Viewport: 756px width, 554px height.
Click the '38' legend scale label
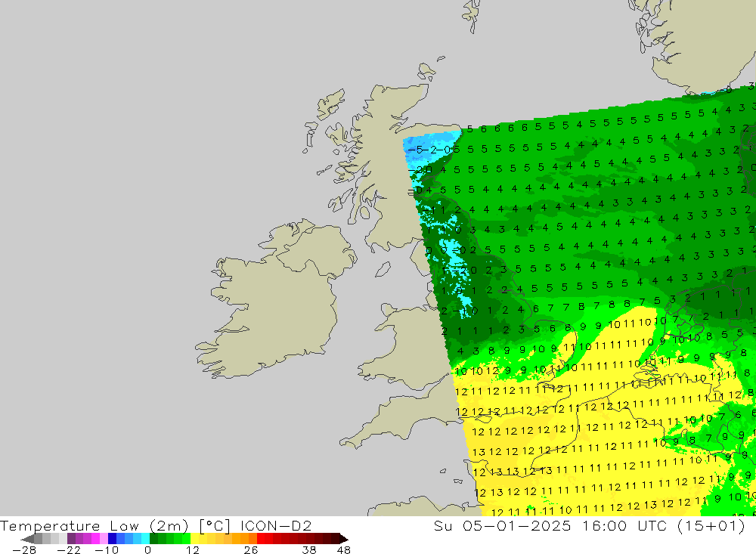(309, 550)
